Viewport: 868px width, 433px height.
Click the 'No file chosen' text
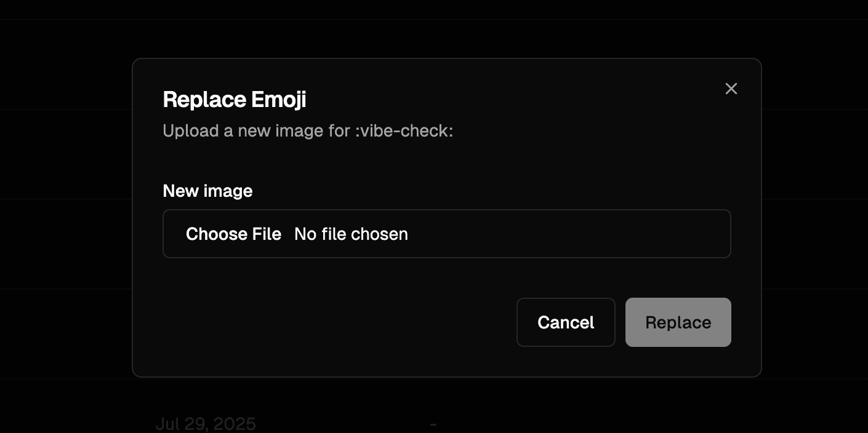pos(351,234)
